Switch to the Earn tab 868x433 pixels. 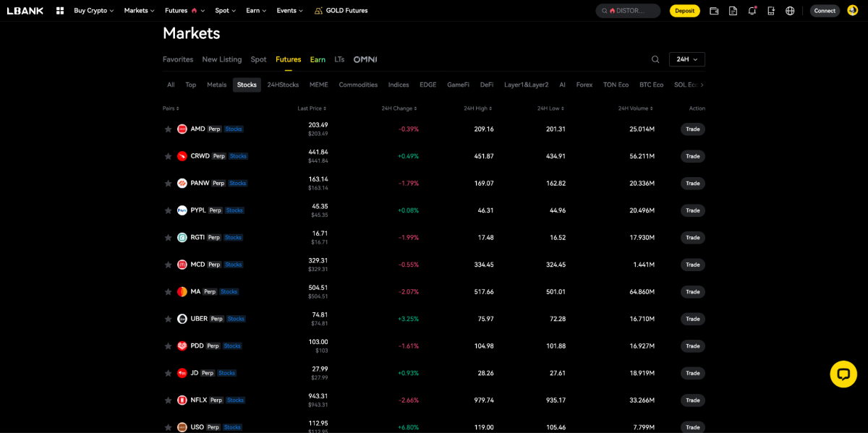pyautogui.click(x=318, y=59)
